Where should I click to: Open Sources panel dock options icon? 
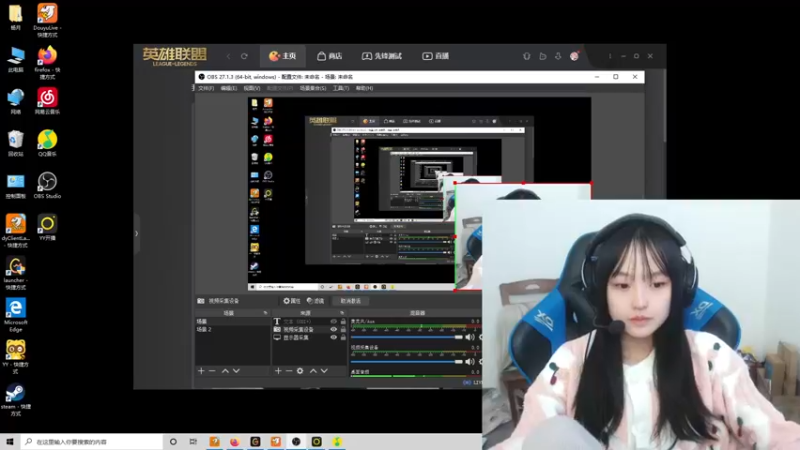(342, 313)
